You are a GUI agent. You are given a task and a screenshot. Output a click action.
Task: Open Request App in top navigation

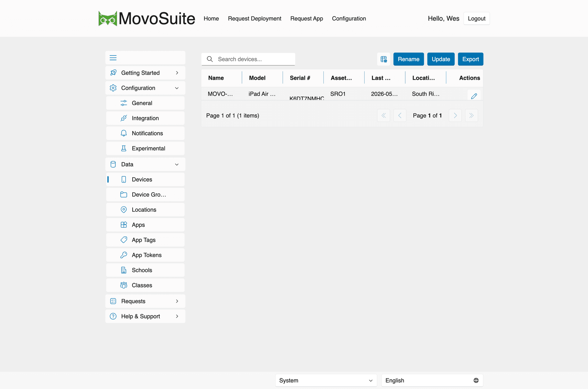click(x=306, y=18)
